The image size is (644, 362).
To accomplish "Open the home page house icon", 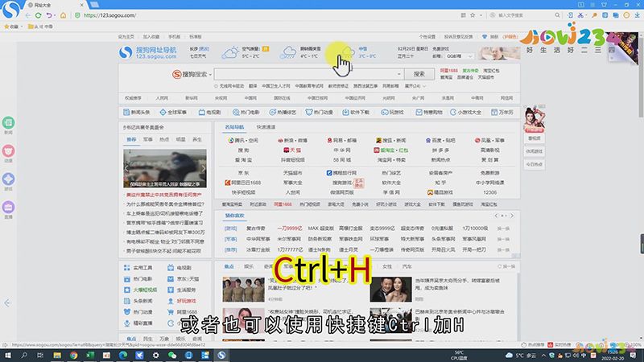I will [63, 15].
